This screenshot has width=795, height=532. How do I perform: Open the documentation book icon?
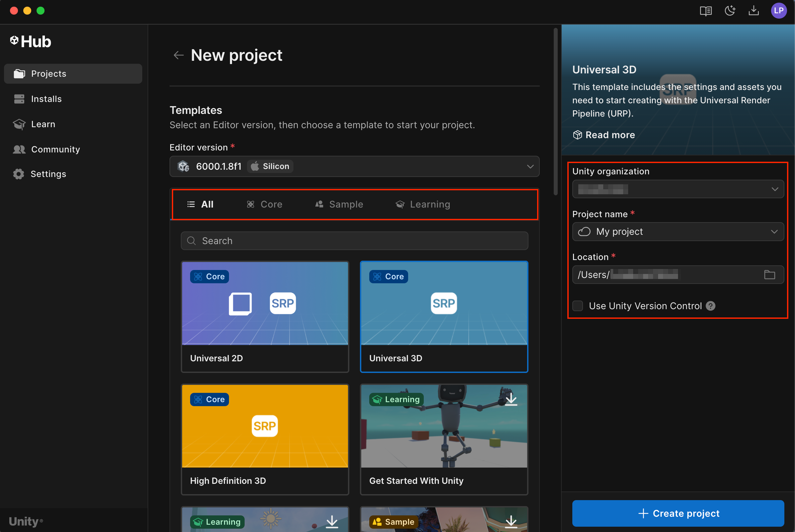(705, 11)
